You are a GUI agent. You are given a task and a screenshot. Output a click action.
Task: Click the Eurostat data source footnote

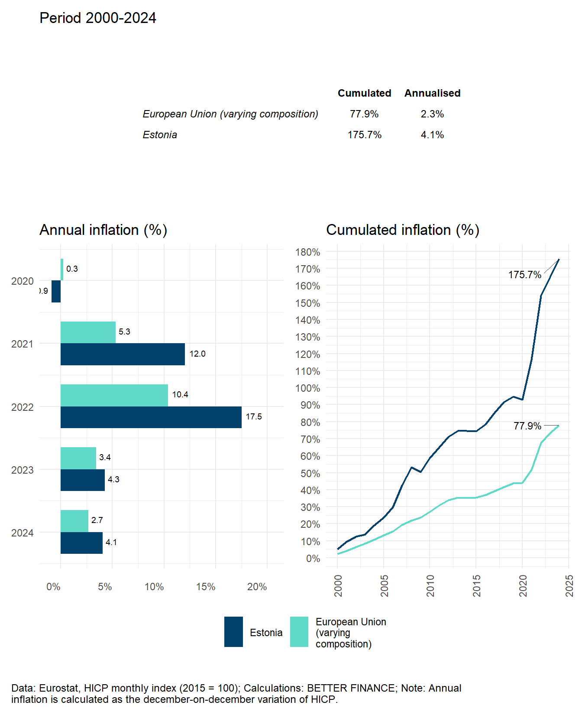pyautogui.click(x=236, y=693)
